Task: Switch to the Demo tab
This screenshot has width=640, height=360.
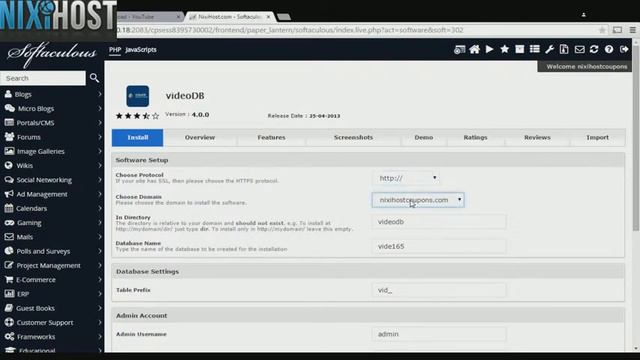Action: click(424, 138)
